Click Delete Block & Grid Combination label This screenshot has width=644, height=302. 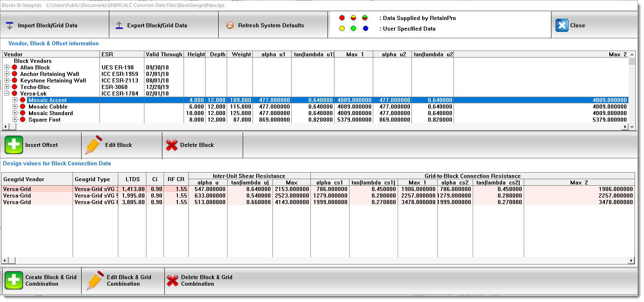click(207, 280)
